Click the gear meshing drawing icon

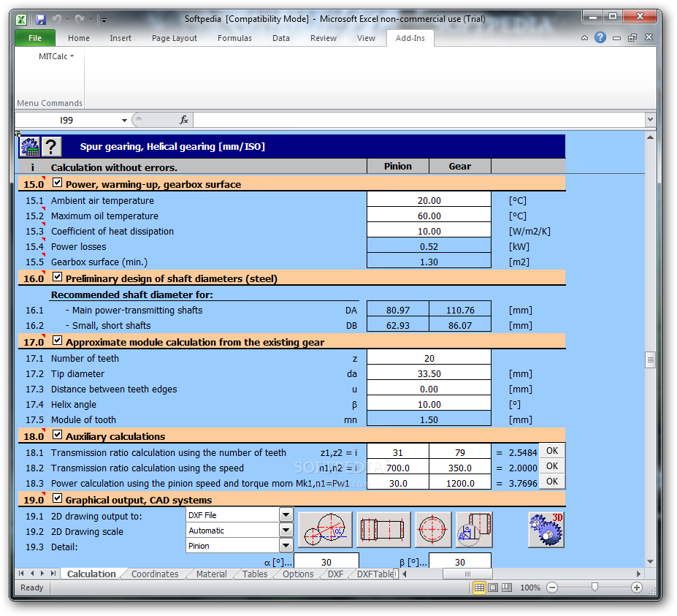point(325,530)
